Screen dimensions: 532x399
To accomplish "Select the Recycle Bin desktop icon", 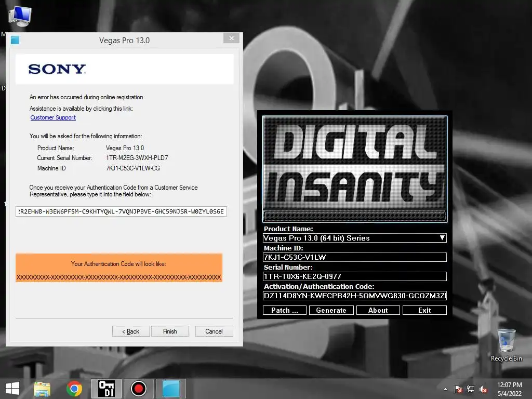I will [506, 345].
